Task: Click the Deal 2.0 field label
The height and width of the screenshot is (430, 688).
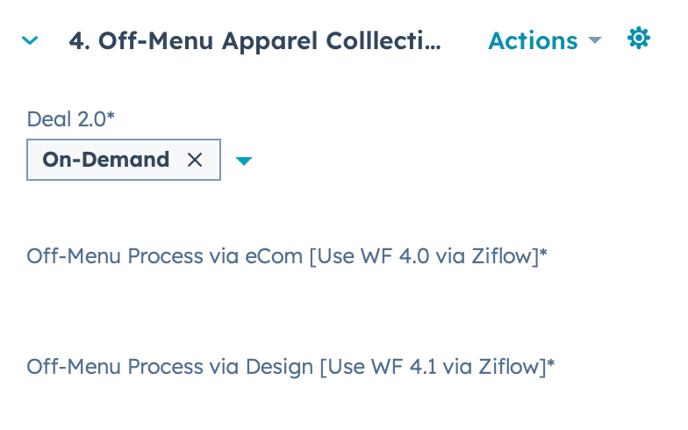Action: click(x=66, y=119)
